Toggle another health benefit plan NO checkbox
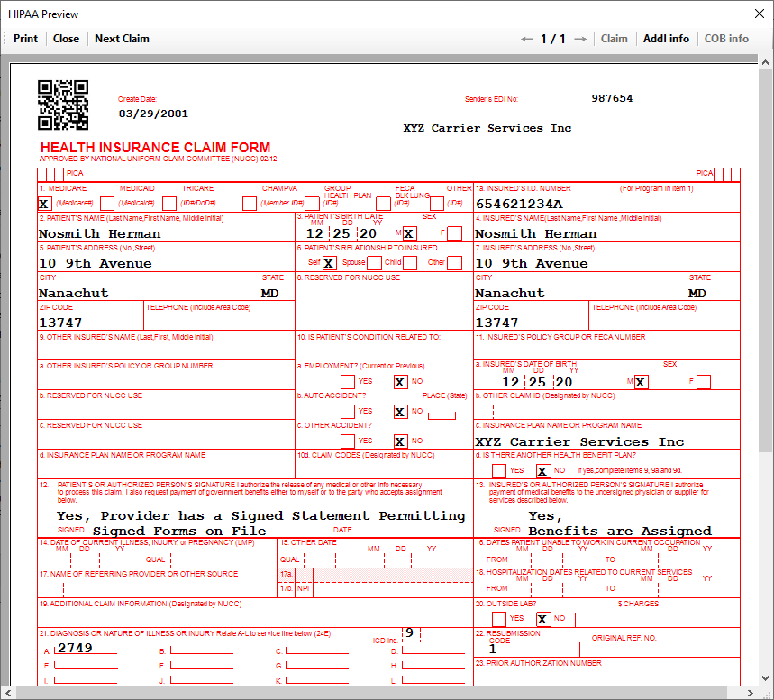Image resolution: width=774 pixels, height=700 pixels. click(543, 471)
